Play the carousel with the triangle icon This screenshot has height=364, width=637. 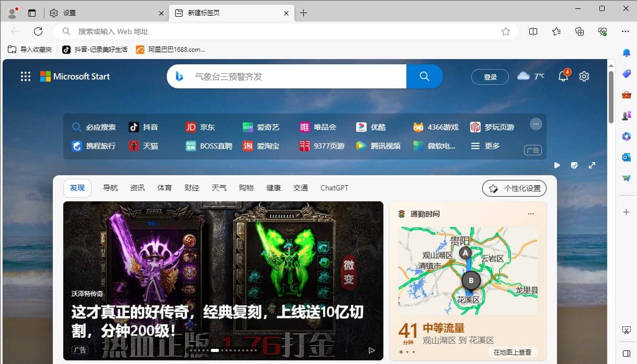point(372,350)
